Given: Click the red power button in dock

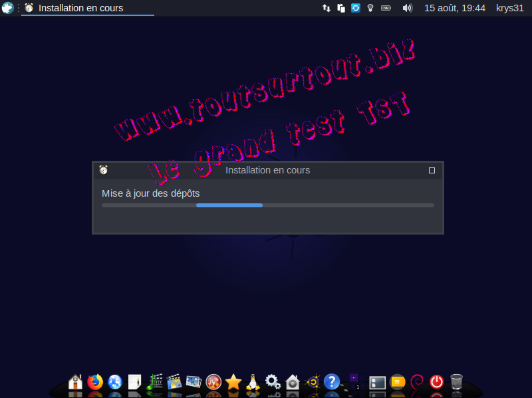Looking at the screenshot, I should click(x=436, y=382).
